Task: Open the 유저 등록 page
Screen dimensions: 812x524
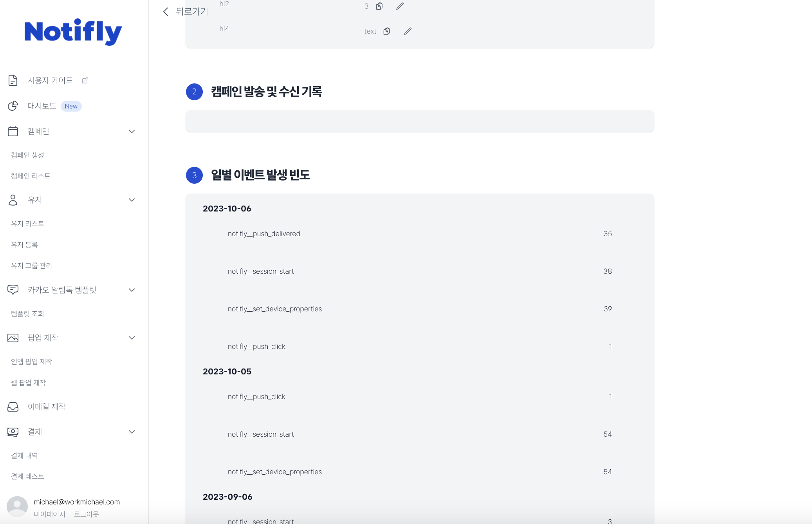Action: click(24, 244)
